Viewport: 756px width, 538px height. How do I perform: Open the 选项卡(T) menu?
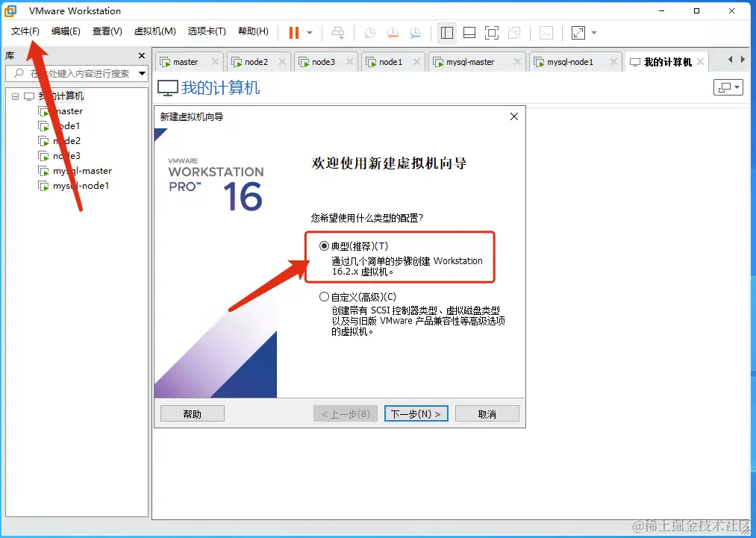pyautogui.click(x=207, y=31)
